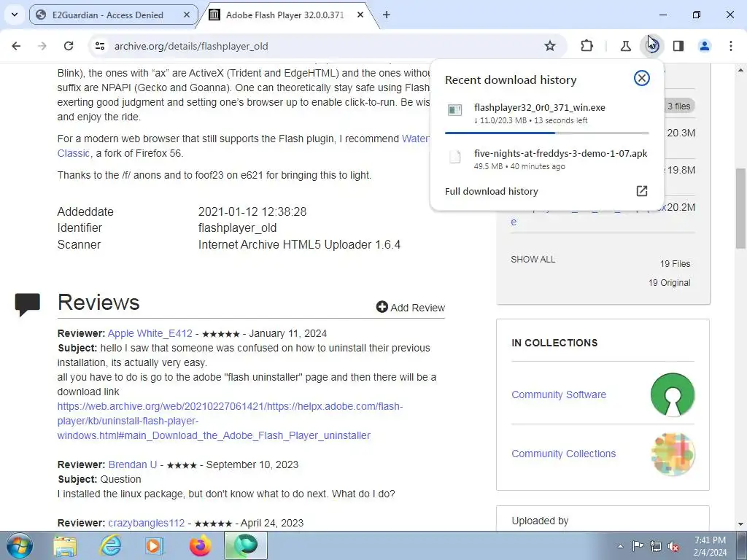Open reviewer Brendan U profile

[133, 464]
